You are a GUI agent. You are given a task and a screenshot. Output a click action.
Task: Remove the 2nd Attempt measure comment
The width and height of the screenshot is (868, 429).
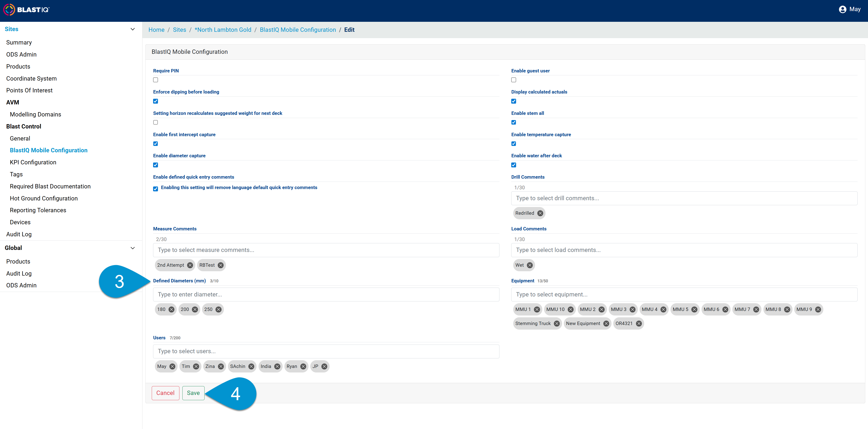tap(190, 265)
